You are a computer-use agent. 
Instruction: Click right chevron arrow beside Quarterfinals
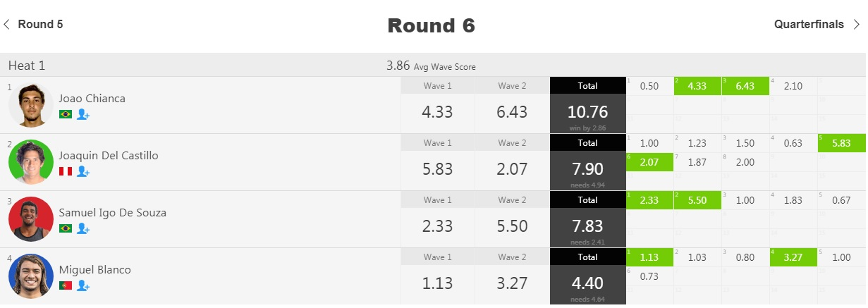click(856, 25)
